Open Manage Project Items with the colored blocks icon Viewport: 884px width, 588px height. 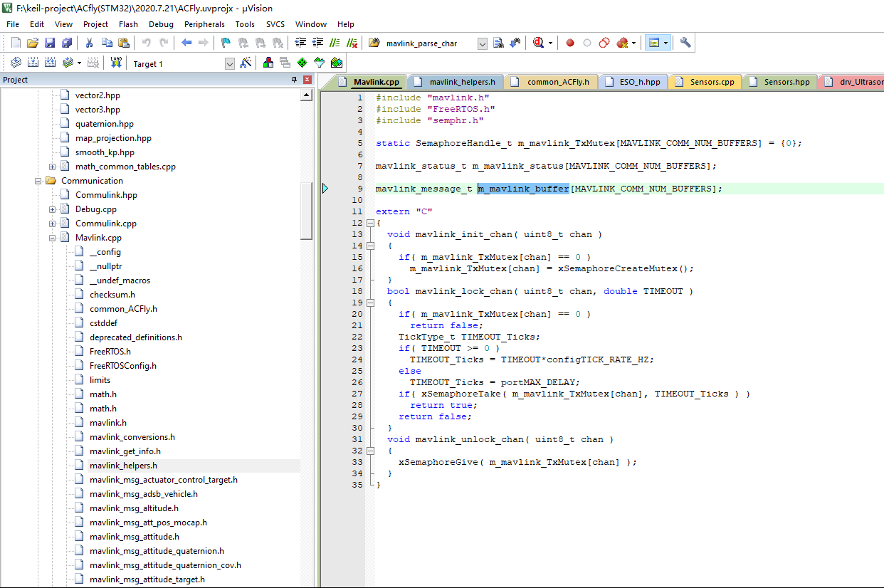(x=268, y=63)
